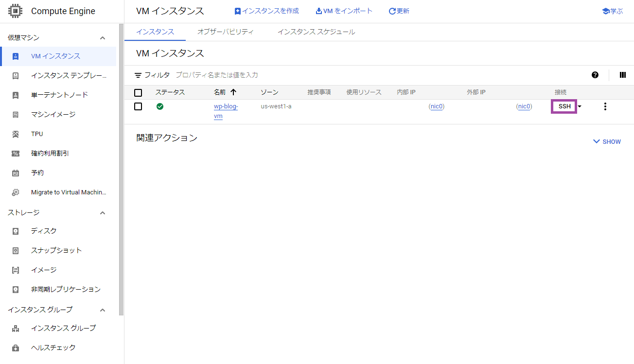The image size is (634, 364).
Task: Collapse the ストレージ section
Action: point(103,213)
